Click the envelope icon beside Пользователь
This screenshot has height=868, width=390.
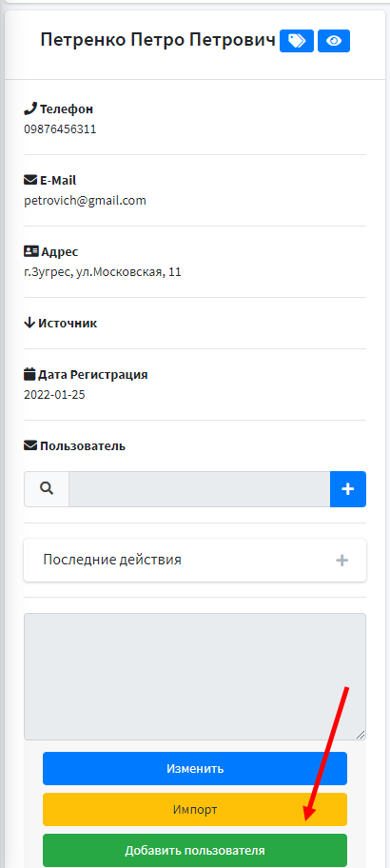(x=30, y=445)
